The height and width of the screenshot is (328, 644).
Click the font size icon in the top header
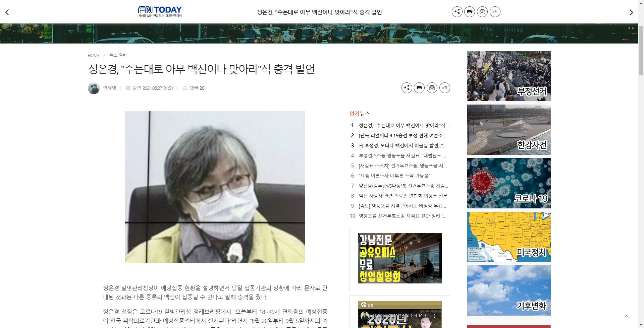click(495, 12)
